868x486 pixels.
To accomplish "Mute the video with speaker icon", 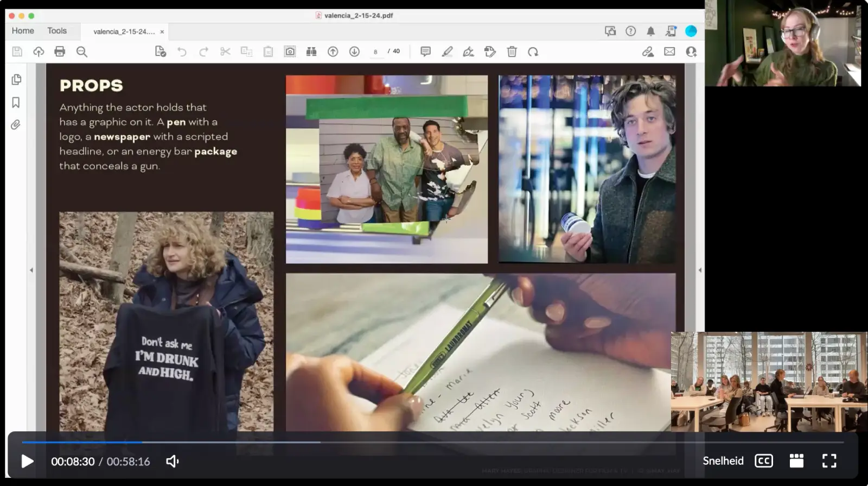I will coord(173,462).
